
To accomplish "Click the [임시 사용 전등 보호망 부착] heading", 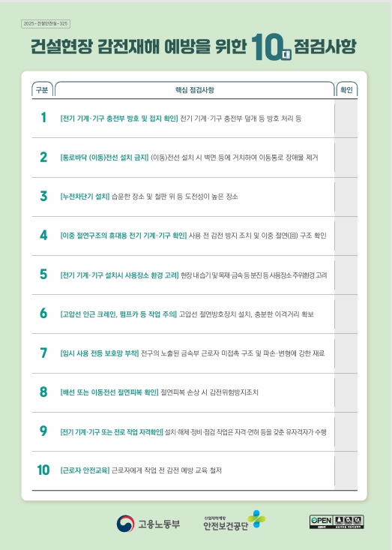I will 100,353.
